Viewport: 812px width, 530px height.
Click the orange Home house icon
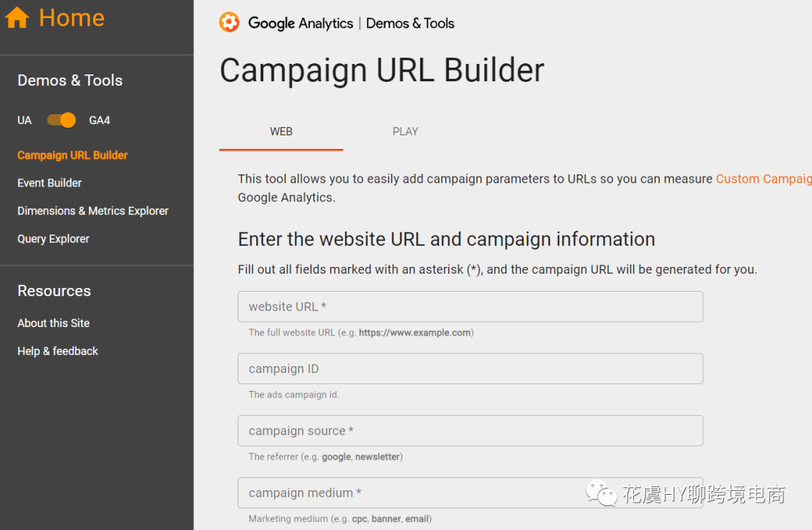coord(17,18)
